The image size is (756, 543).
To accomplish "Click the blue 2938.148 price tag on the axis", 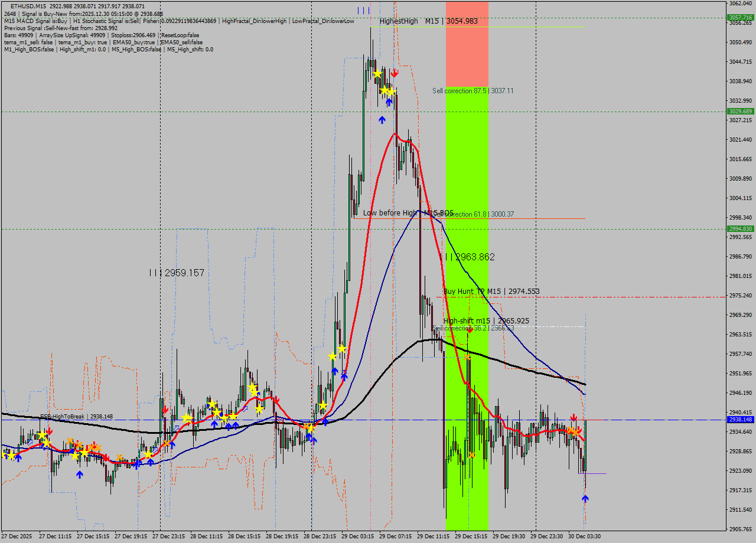I will (x=739, y=419).
